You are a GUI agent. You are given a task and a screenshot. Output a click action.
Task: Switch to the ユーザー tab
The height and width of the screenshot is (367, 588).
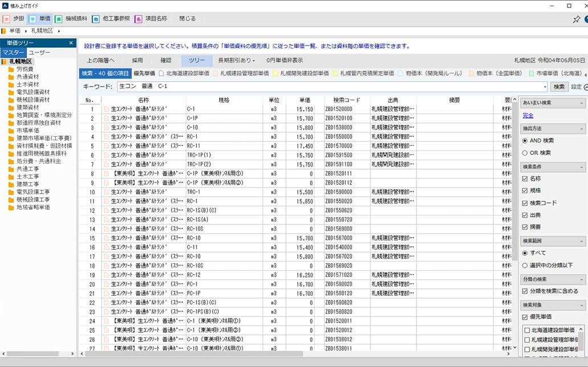[39, 52]
